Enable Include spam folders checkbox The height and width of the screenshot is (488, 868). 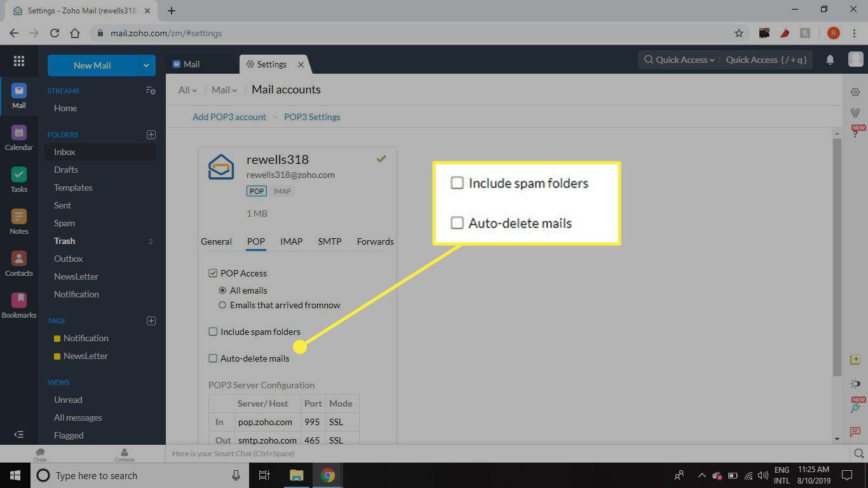coord(213,332)
